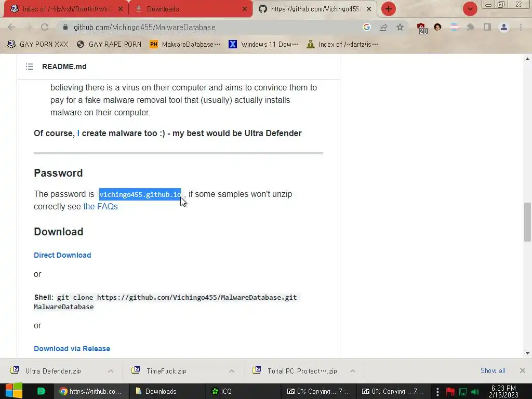Close the GitHub tab
Viewport: 532px width, 399px height.
369,9
